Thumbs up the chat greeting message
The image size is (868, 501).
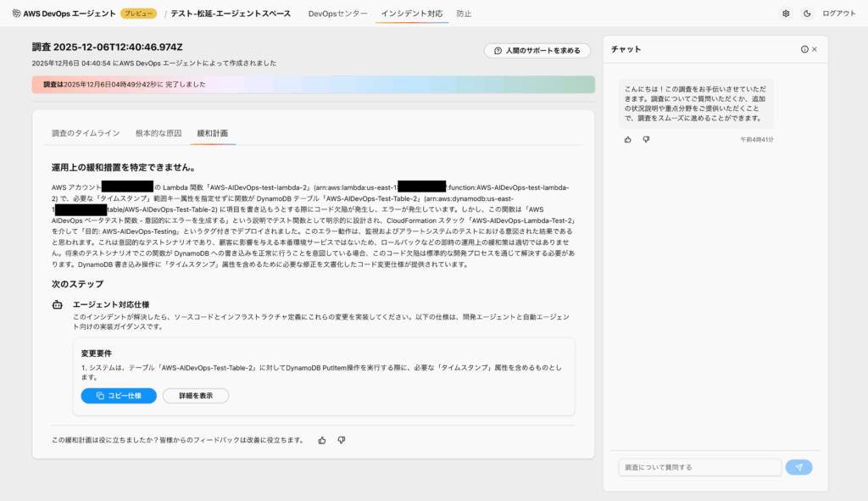pyautogui.click(x=628, y=139)
